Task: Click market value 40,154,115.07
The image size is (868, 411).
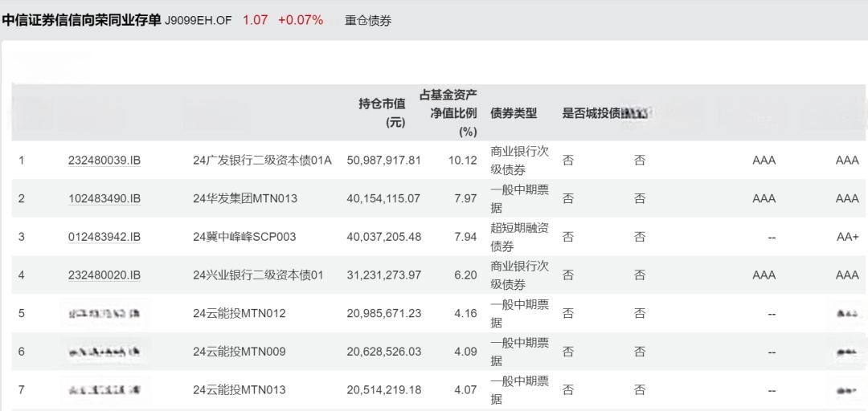Action: coord(384,198)
